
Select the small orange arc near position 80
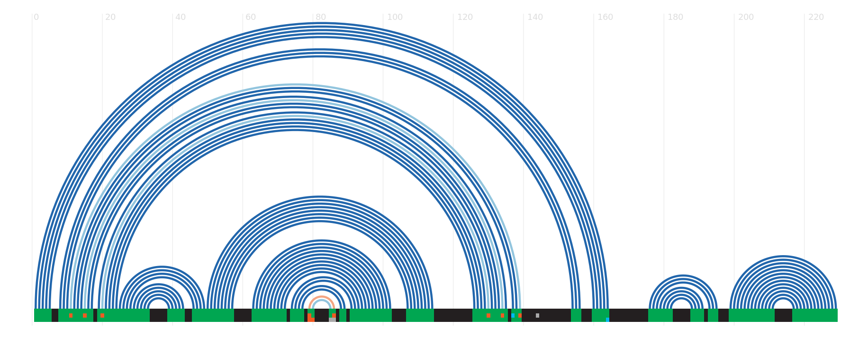click(x=322, y=303)
